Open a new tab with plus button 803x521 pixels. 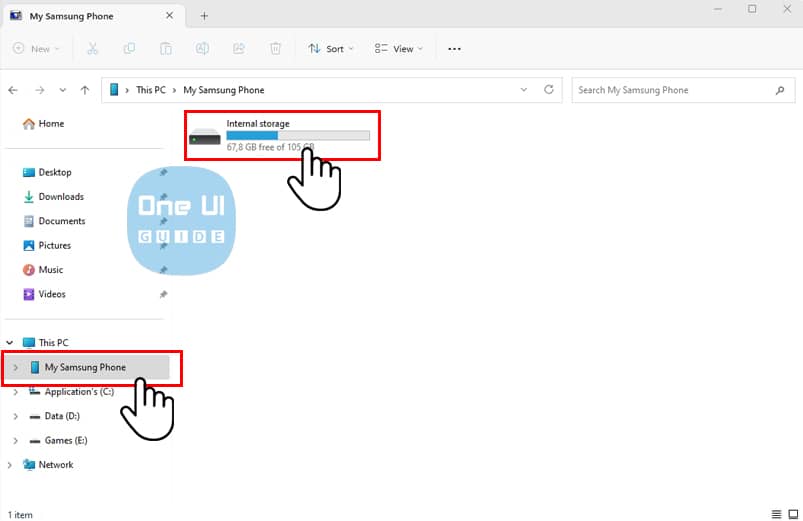[204, 16]
